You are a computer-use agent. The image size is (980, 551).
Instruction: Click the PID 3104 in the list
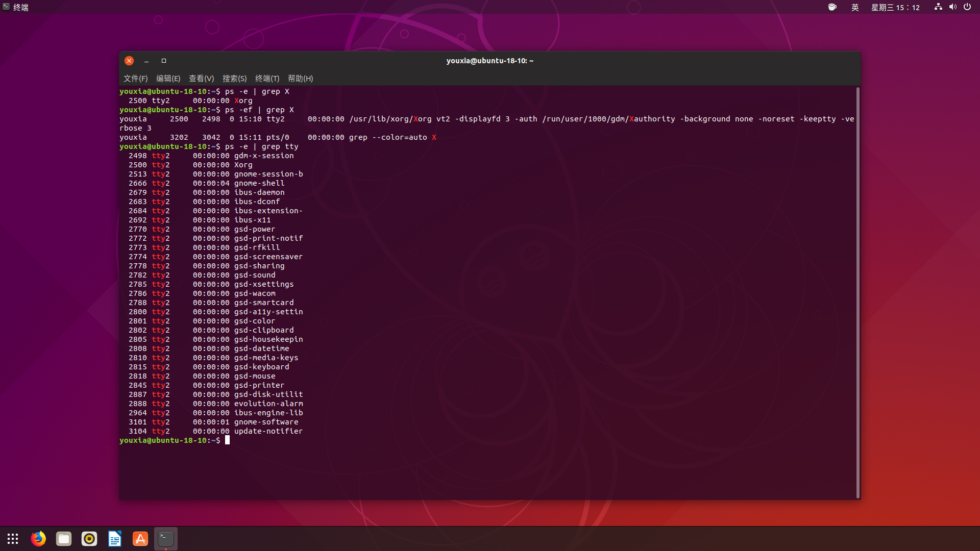click(x=138, y=431)
